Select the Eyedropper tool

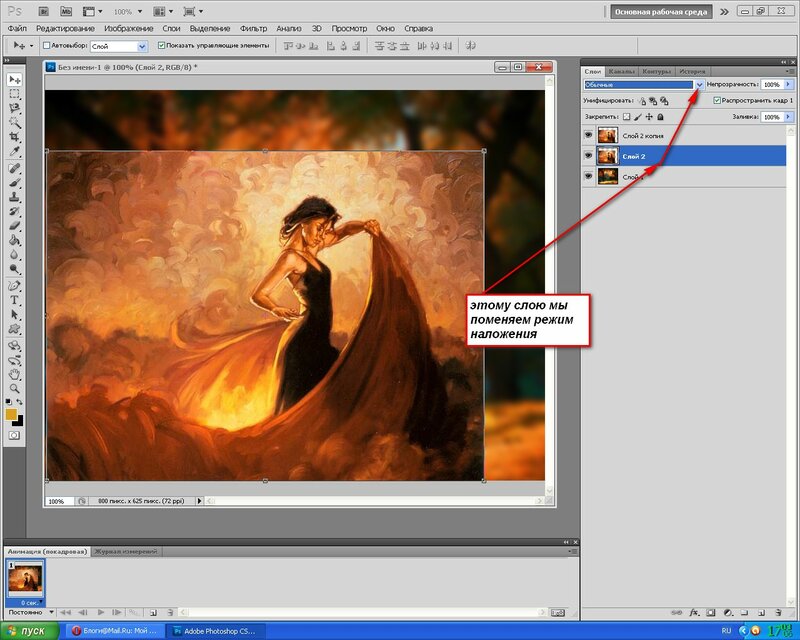[x=14, y=151]
